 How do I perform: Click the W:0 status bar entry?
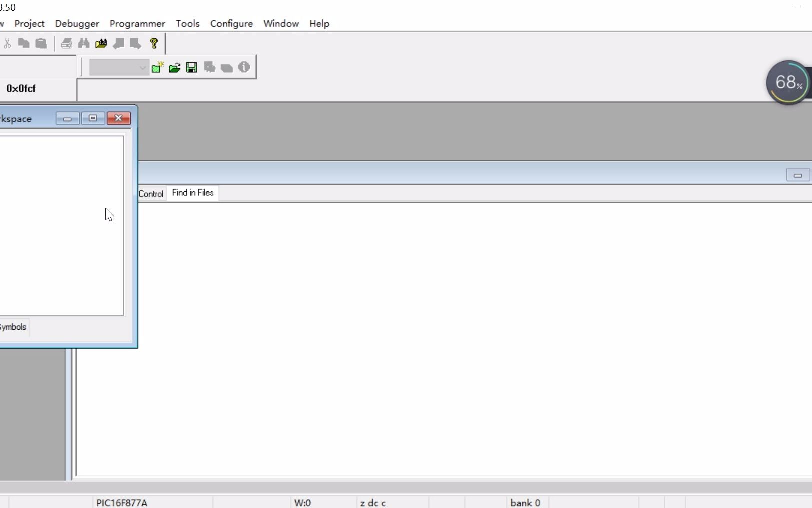pos(302,503)
